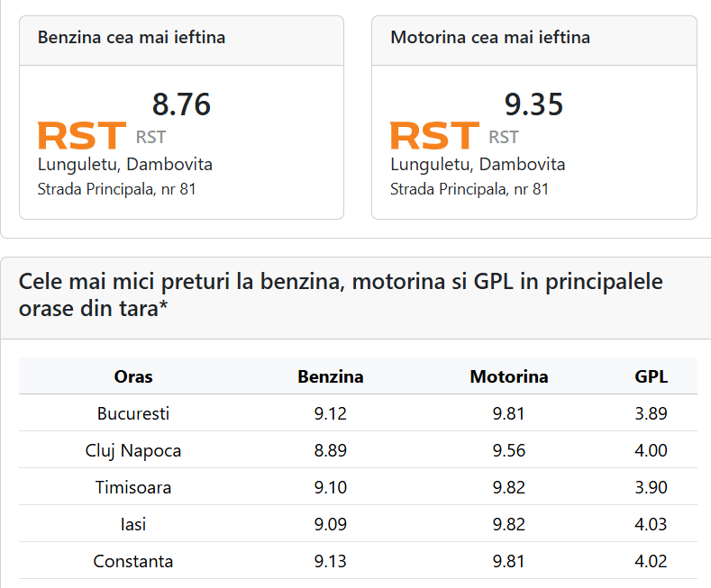Click the RST logo in the motorina card
This screenshot has height=588, width=711.
tap(433, 135)
